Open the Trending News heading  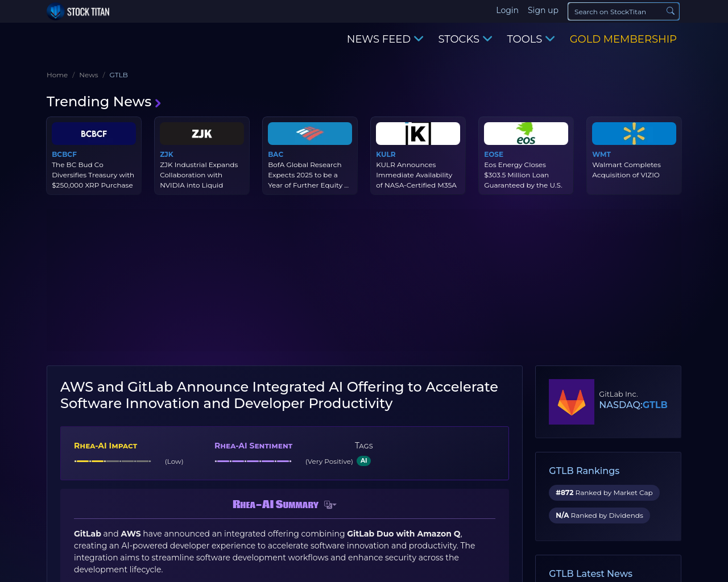pos(99,102)
